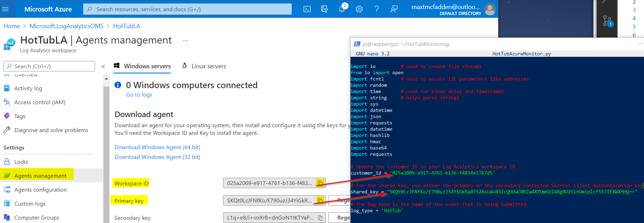Regenerate the Secondary key

click(339, 218)
